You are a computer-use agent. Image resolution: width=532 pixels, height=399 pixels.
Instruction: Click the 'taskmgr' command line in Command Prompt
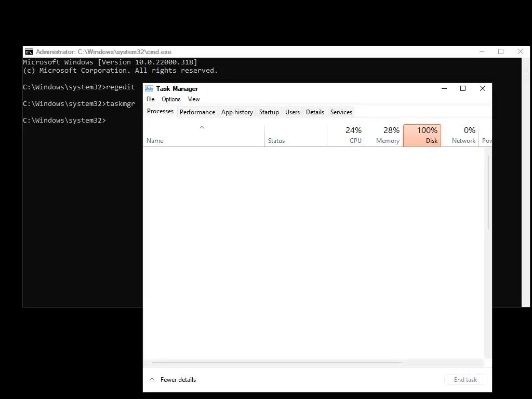click(79, 104)
